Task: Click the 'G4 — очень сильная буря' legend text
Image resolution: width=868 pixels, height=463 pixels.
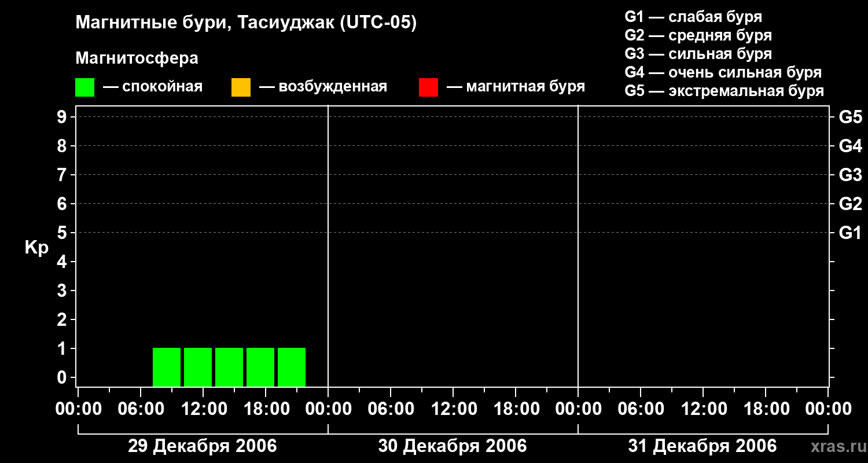Action: pyautogui.click(x=723, y=72)
